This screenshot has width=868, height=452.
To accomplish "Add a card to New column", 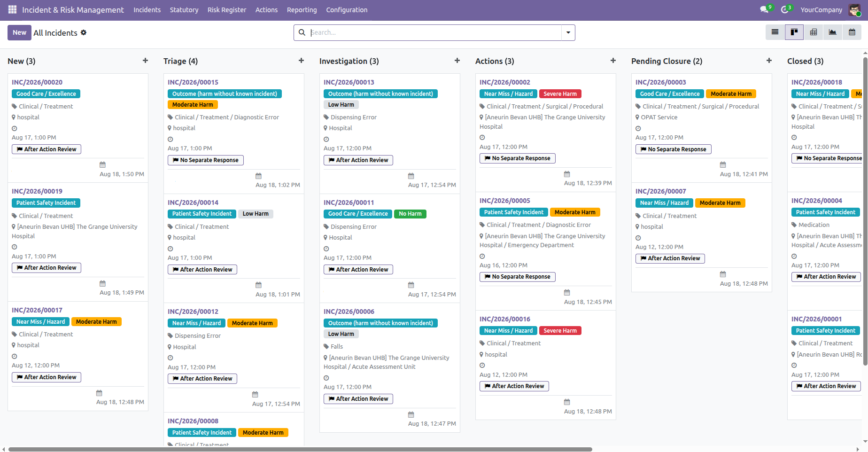I will tap(145, 61).
